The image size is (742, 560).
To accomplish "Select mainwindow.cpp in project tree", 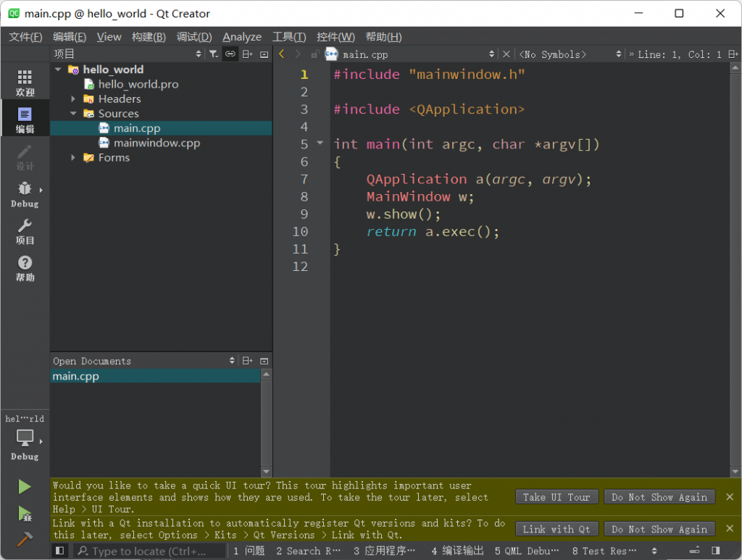I will (157, 143).
